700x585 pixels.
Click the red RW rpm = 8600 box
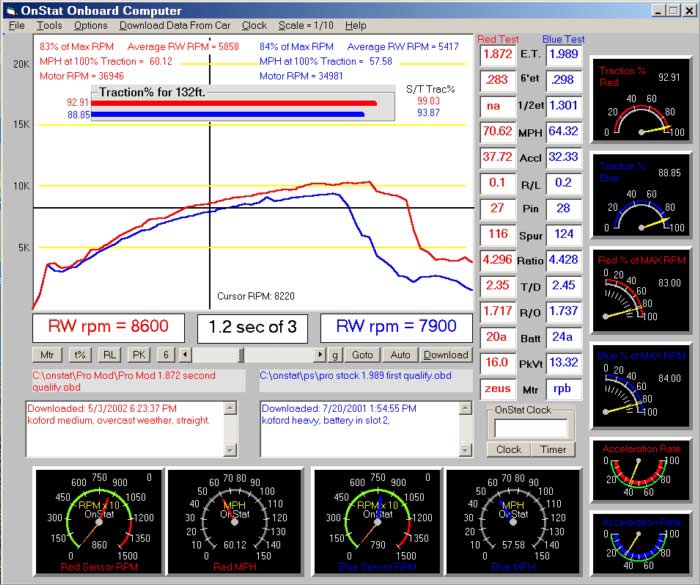pos(108,327)
